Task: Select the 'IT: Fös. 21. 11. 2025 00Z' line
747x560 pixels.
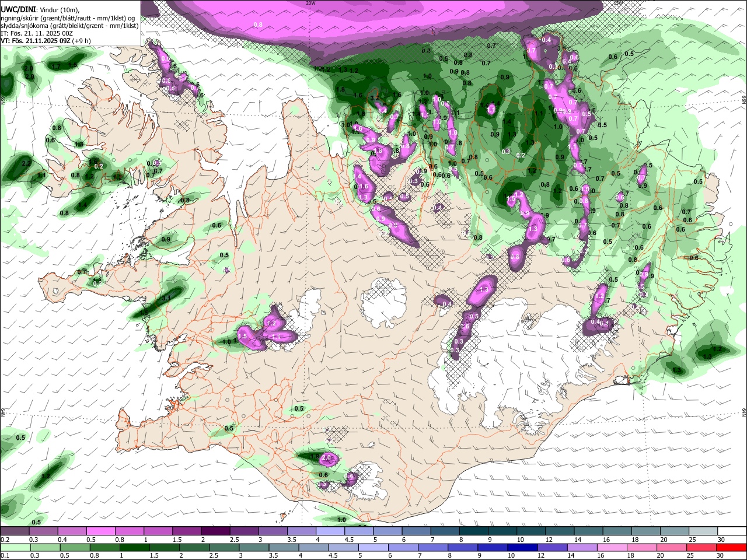Action: click(x=37, y=33)
